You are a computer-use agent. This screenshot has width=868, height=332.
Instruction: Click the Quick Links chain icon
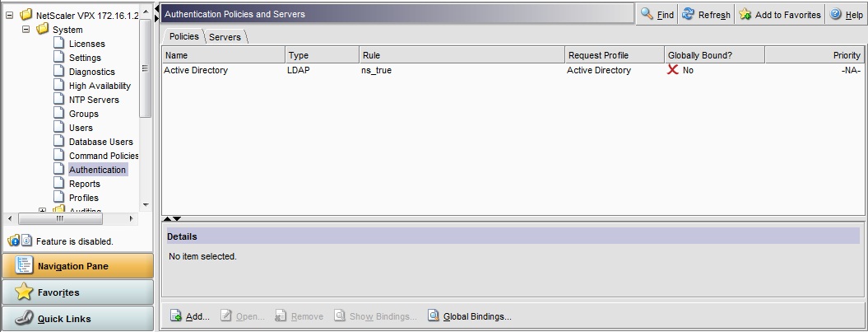coord(23,318)
